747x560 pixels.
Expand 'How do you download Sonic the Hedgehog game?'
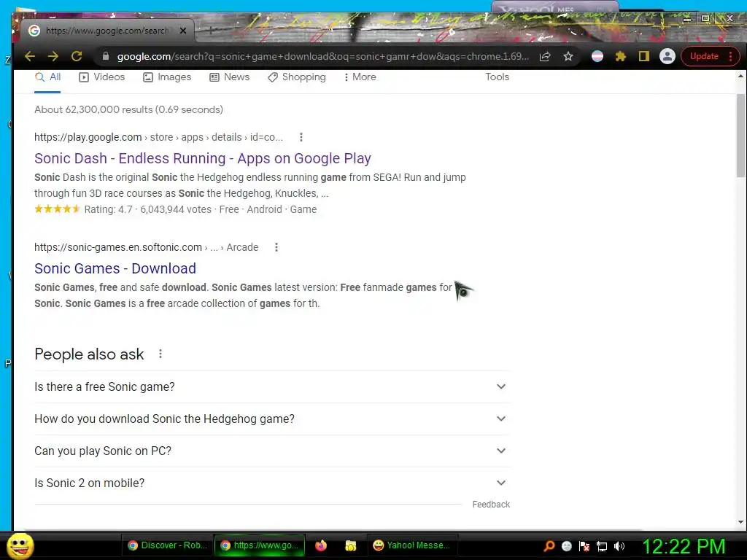click(272, 419)
